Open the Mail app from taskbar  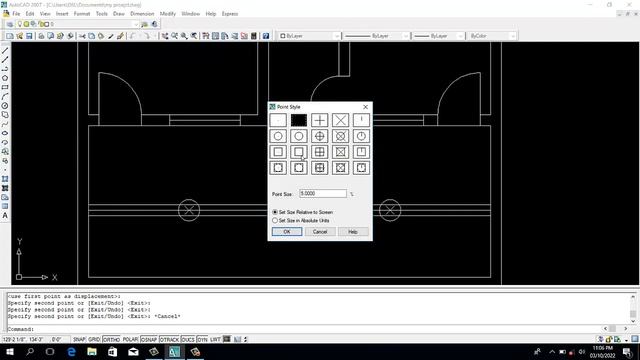point(133,351)
